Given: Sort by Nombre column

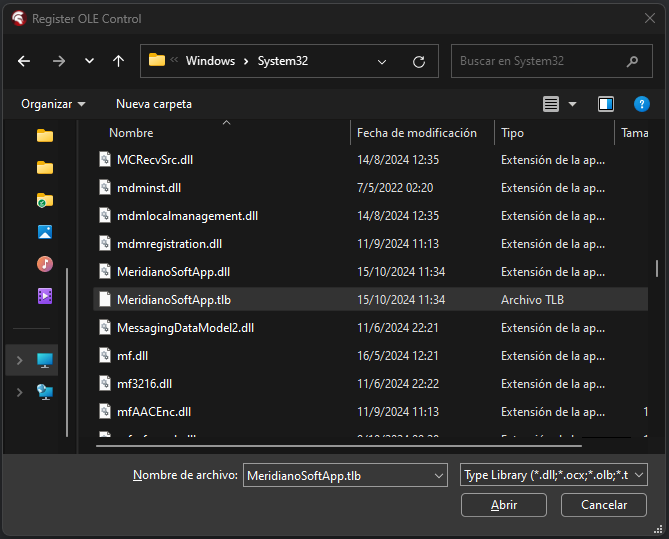Looking at the screenshot, I should tap(131, 133).
